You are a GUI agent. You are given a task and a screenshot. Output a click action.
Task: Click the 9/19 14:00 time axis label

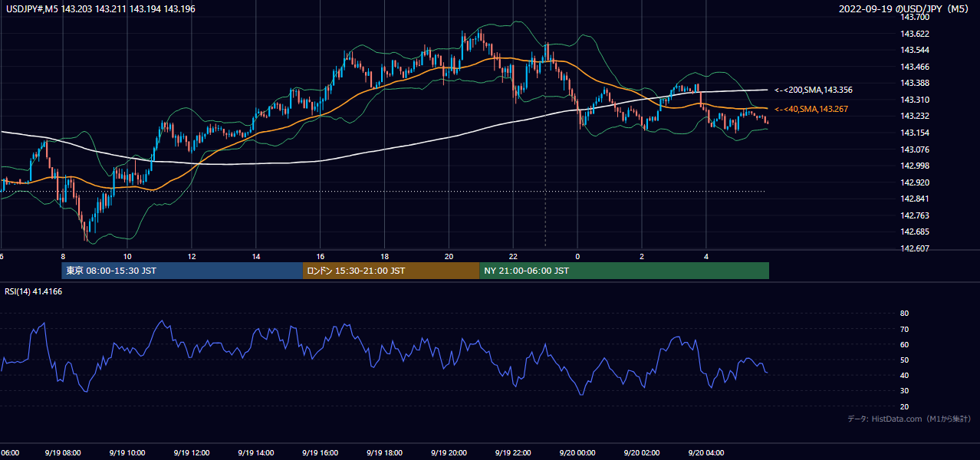click(x=256, y=453)
